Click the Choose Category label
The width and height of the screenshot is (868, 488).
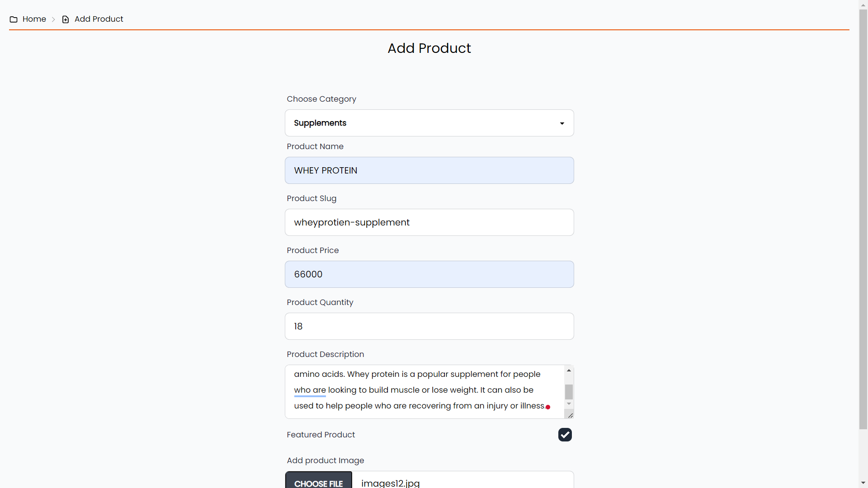click(321, 99)
